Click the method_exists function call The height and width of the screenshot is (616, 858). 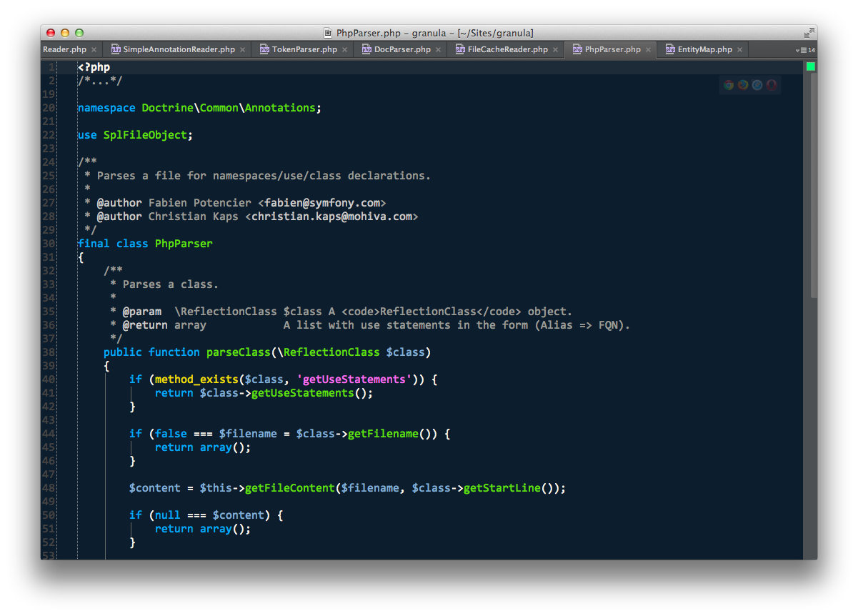pos(196,379)
